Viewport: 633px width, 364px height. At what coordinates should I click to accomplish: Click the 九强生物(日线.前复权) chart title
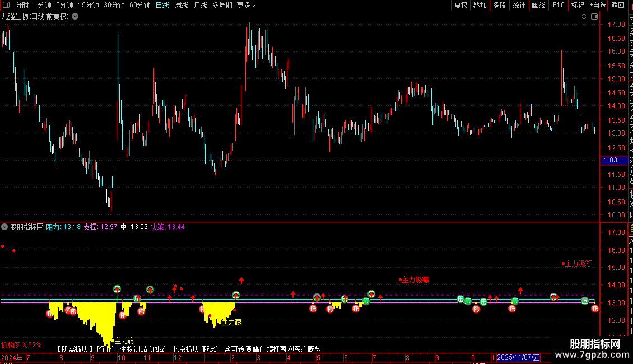[35, 17]
